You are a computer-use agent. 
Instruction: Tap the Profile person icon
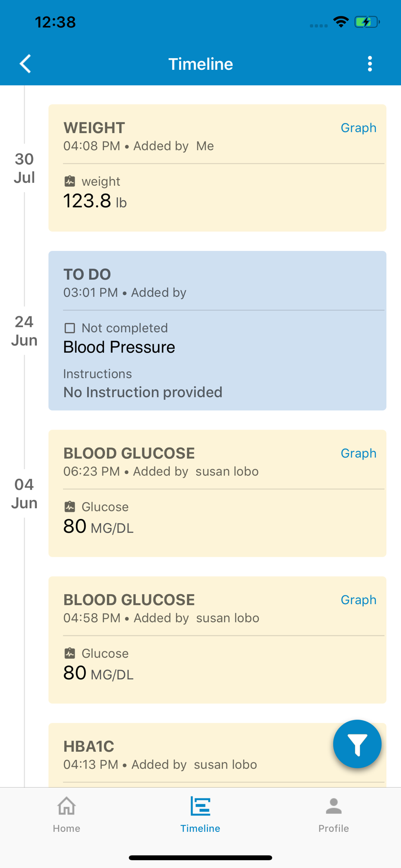pyautogui.click(x=333, y=806)
